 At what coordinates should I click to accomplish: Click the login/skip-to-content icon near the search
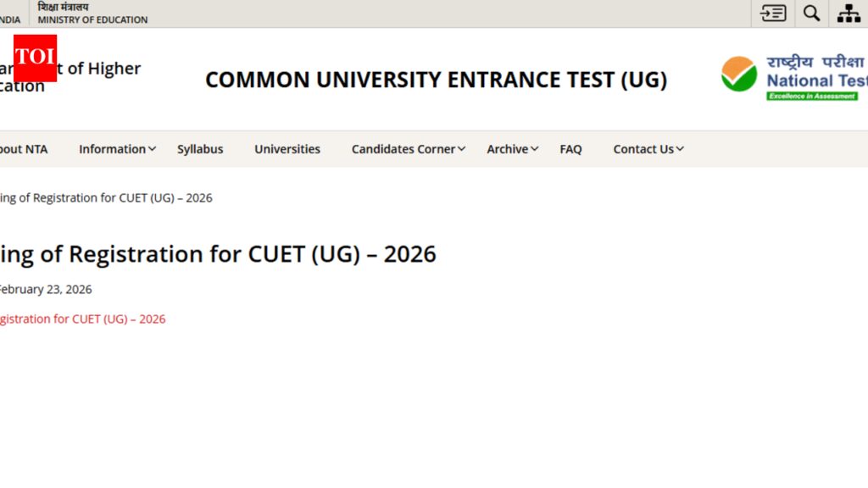click(771, 13)
